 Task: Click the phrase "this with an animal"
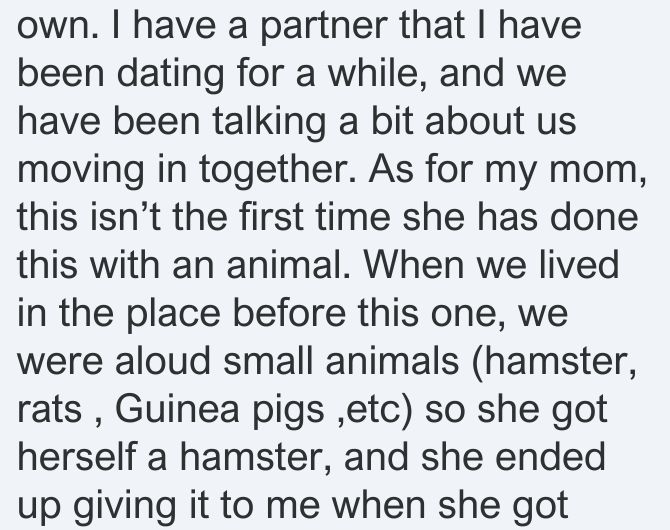click(x=184, y=265)
